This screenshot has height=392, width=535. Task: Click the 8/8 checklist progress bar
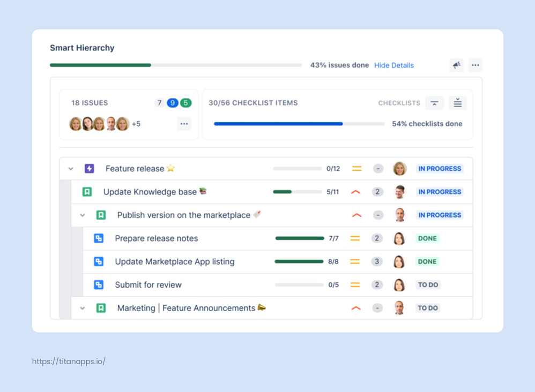299,261
